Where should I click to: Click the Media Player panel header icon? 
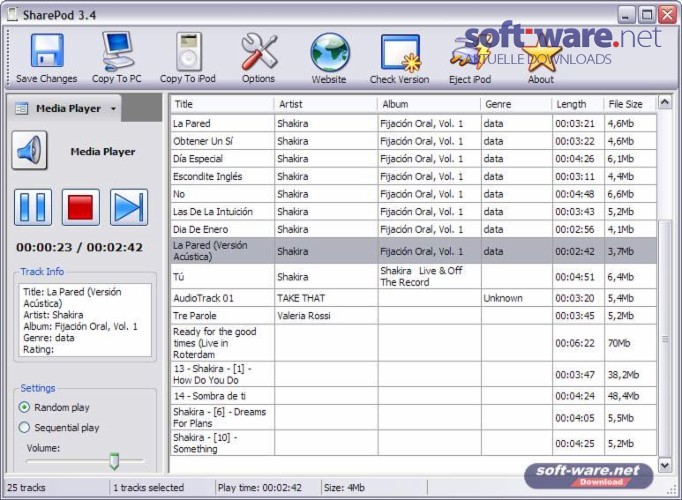21,108
